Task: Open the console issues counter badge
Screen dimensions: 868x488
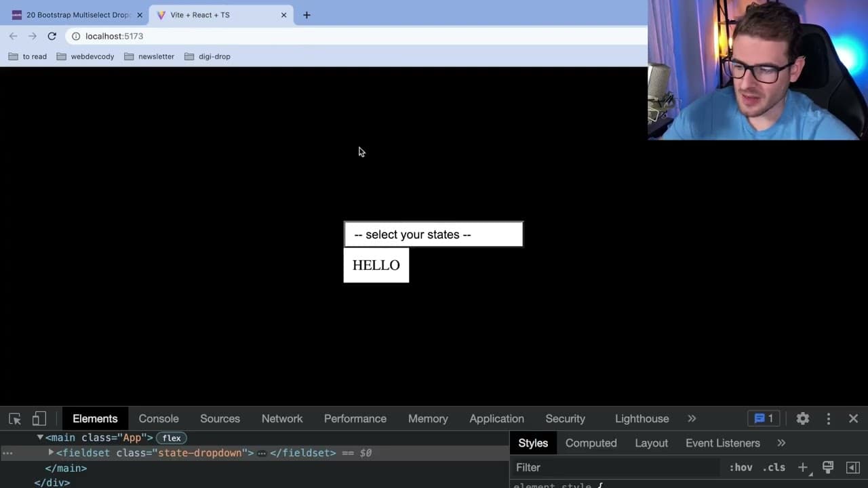Action: [x=764, y=419]
